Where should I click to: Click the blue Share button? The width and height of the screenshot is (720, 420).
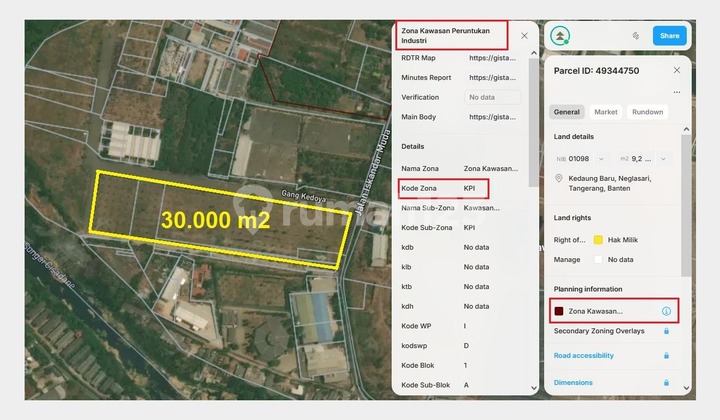[669, 35]
